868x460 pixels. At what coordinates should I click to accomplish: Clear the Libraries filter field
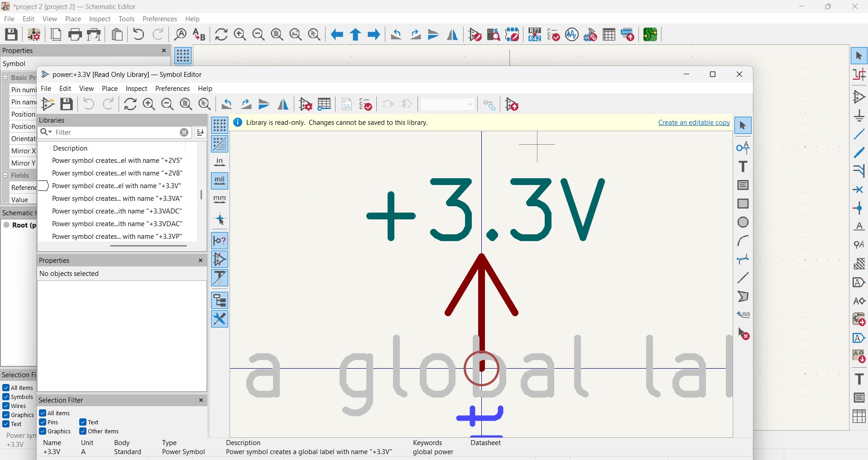pyautogui.click(x=184, y=133)
